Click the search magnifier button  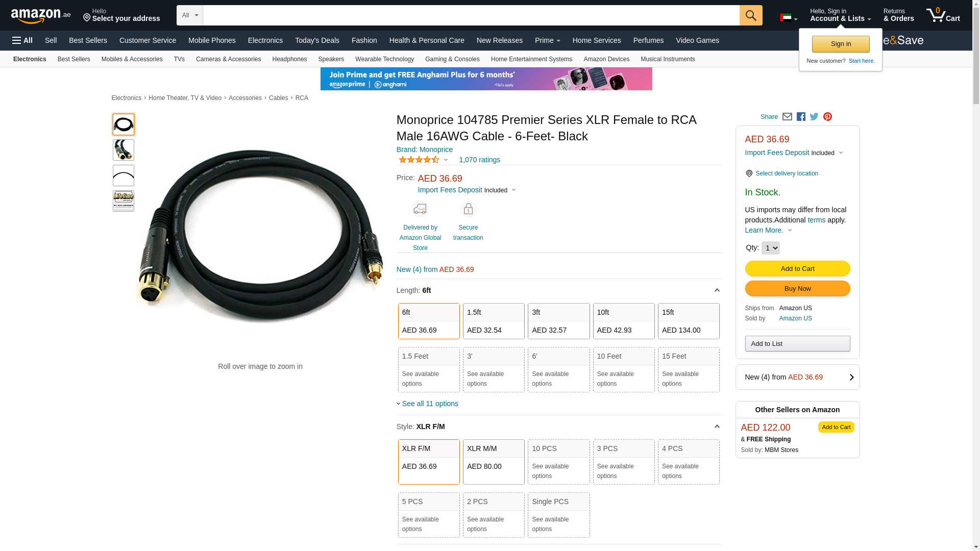(750, 15)
